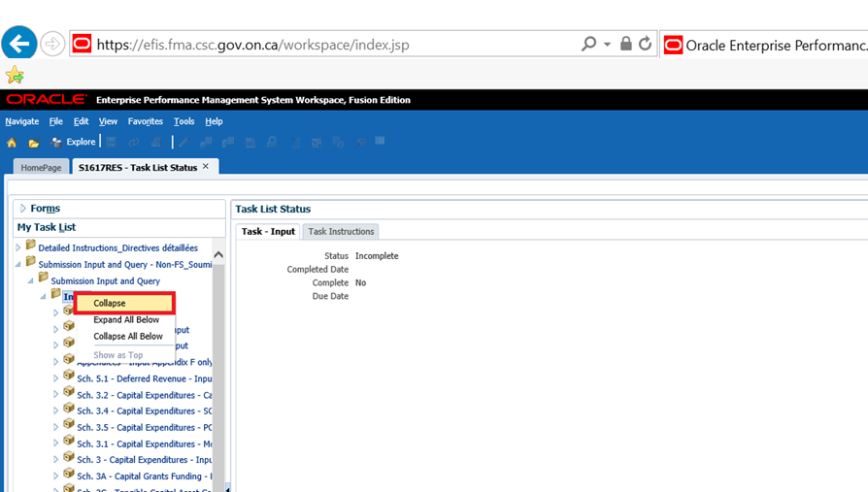
Task: Open the Navigate menu
Action: point(21,121)
